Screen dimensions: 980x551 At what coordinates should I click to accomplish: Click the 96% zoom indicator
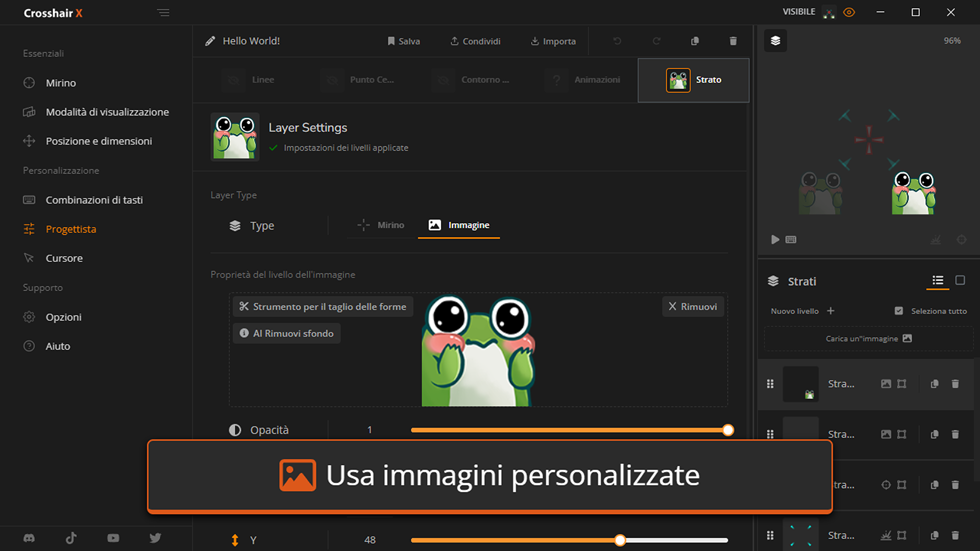point(952,40)
